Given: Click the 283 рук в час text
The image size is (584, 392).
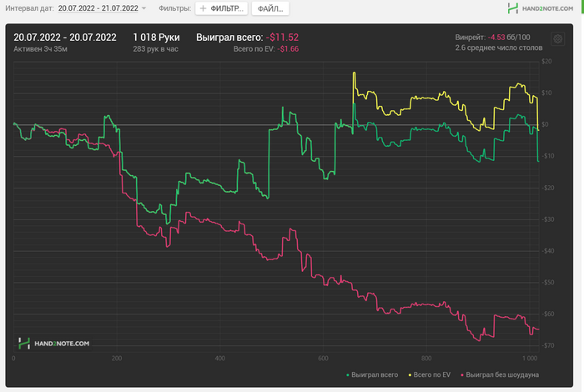Looking at the screenshot, I should tap(156, 48).
